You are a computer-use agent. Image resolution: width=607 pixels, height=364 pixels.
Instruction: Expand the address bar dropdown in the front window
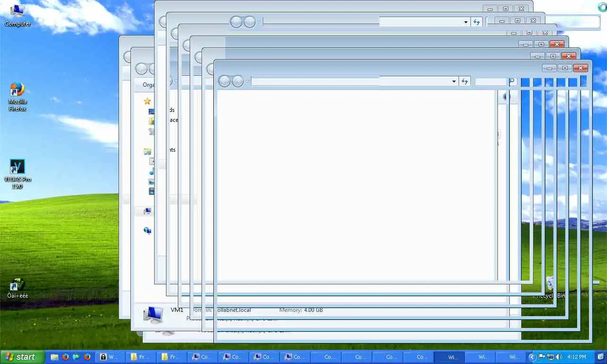coord(454,82)
